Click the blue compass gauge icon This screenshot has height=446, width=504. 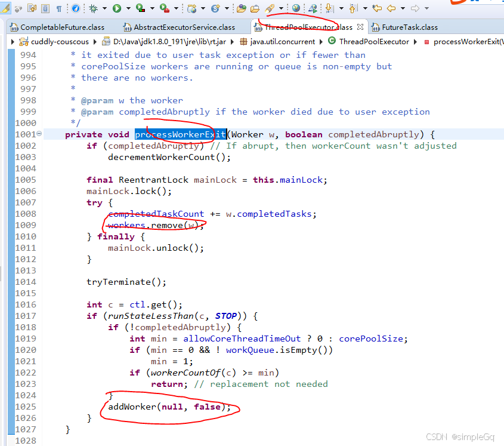click(76, 8)
